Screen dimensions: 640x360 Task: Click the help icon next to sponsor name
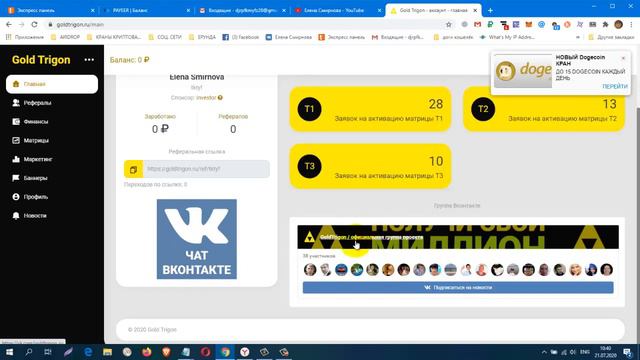click(x=220, y=98)
